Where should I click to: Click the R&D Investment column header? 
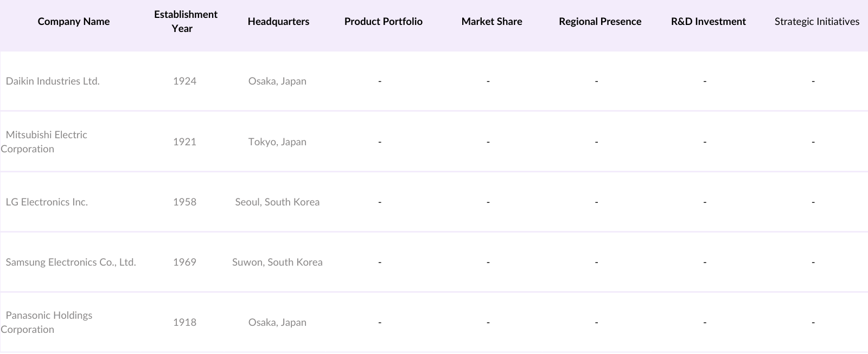pyautogui.click(x=709, y=22)
